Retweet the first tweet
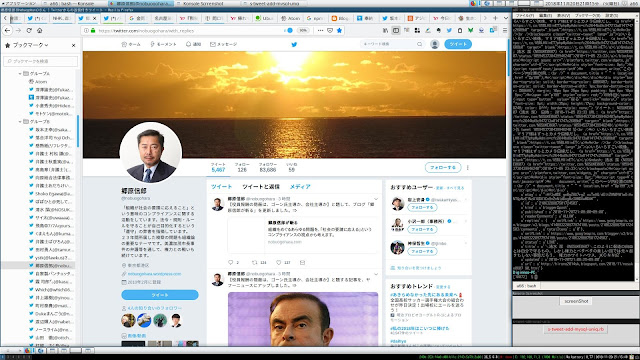 [x=254, y=262]
